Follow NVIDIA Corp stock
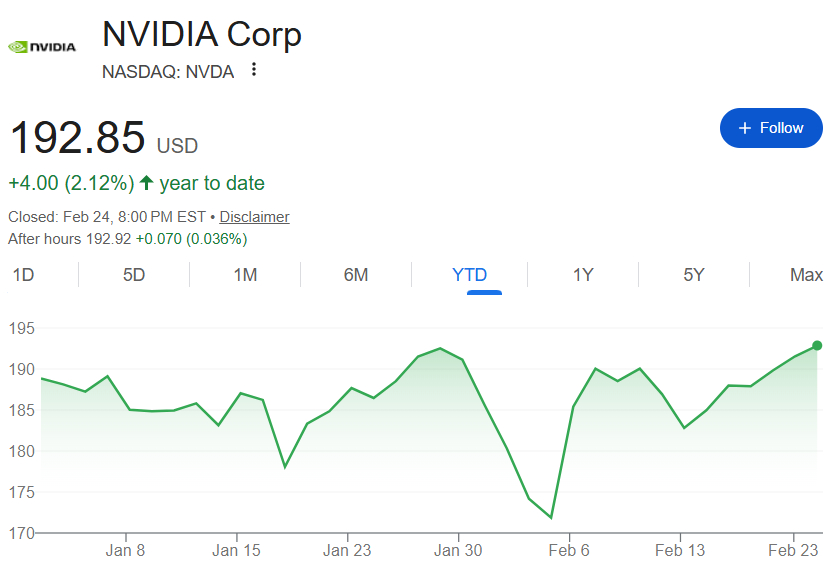The height and width of the screenshot is (572, 836). click(771, 128)
